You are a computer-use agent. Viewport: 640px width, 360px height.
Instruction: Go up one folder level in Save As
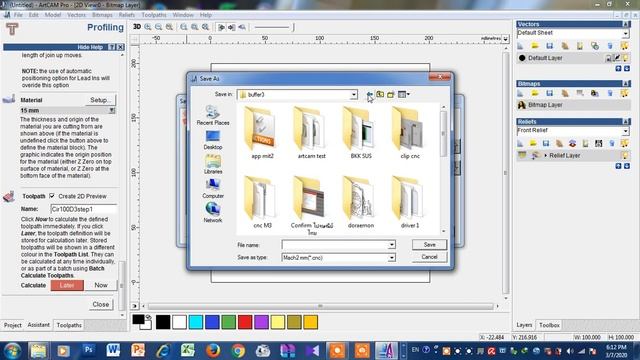pyautogui.click(x=380, y=94)
